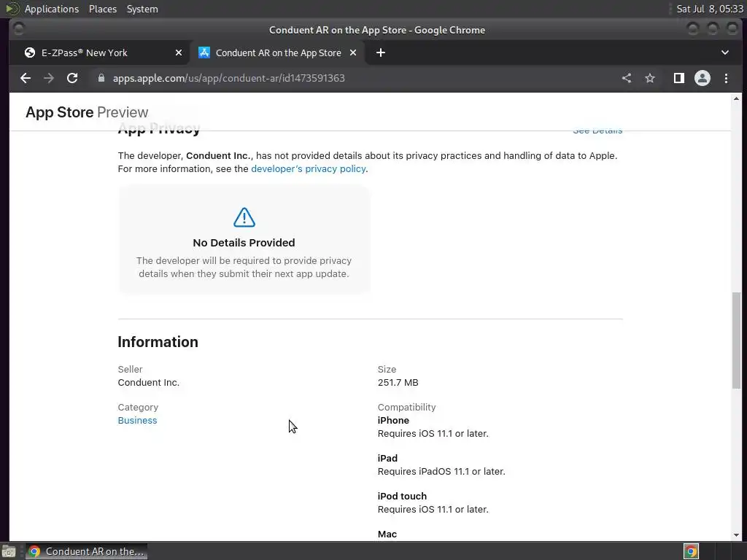Click the scrollbar up arrow
Screen dimensions: 747x560
736,98
